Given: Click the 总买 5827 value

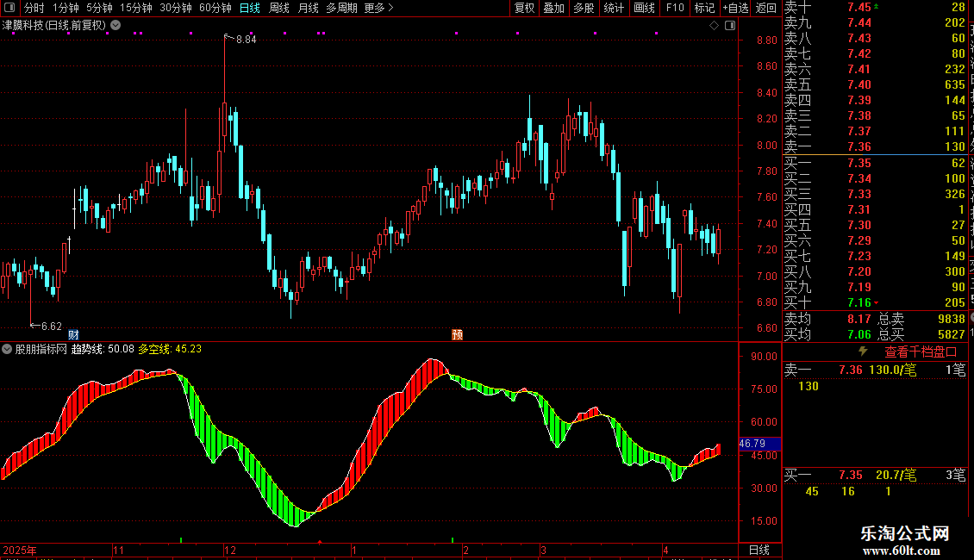Looking at the screenshot, I should pyautogui.click(x=952, y=334).
